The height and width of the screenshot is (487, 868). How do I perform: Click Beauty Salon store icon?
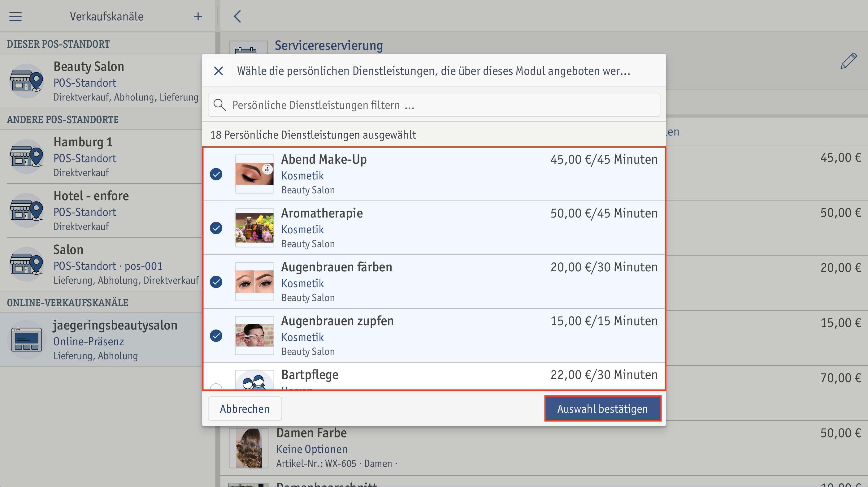tap(27, 81)
